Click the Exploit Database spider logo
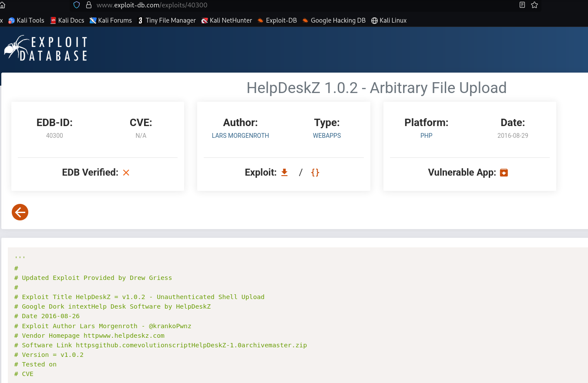Screen dimensions: 588x383 (x=46, y=48)
